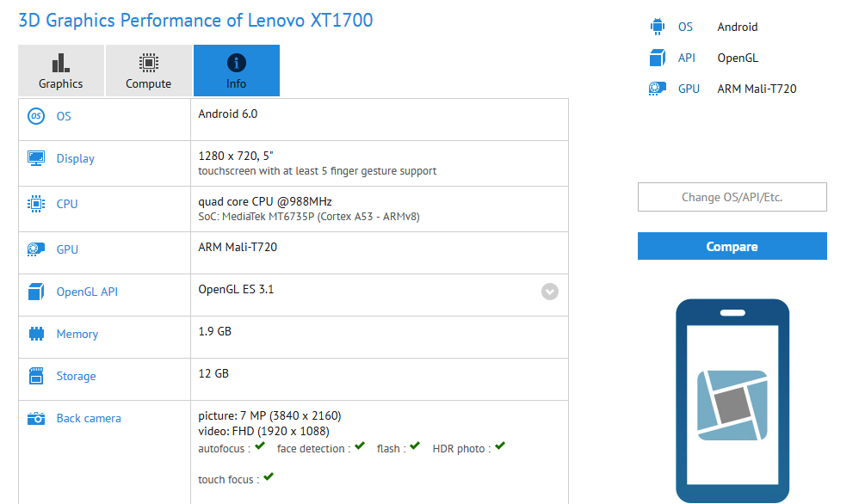Image resolution: width=859 pixels, height=504 pixels.
Task: Click the CPU chip icon
Action: click(36, 204)
